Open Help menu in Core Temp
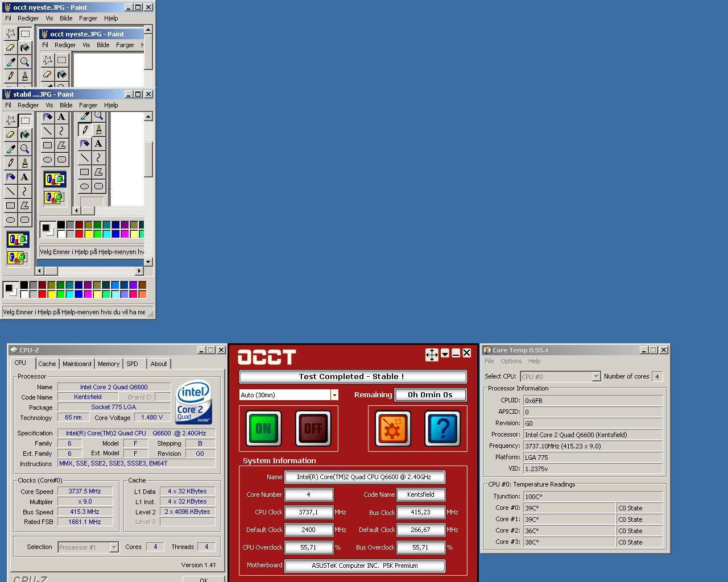728x582 pixels. [x=534, y=361]
